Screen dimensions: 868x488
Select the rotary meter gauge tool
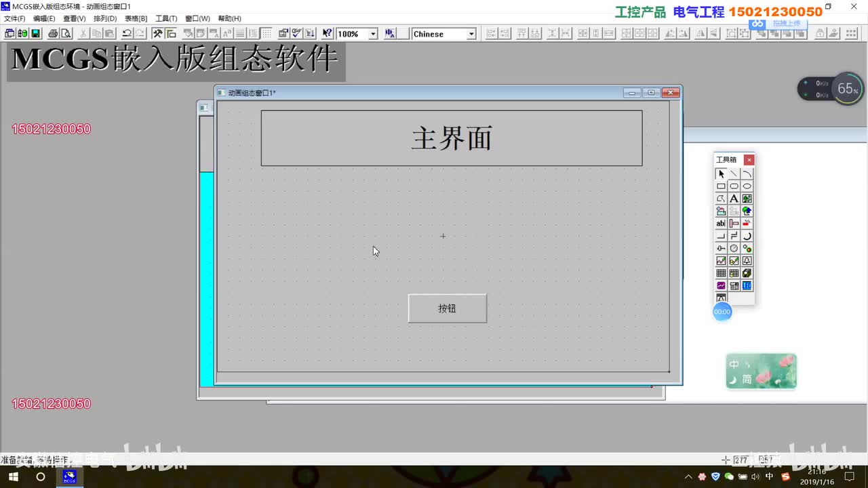[x=734, y=248]
